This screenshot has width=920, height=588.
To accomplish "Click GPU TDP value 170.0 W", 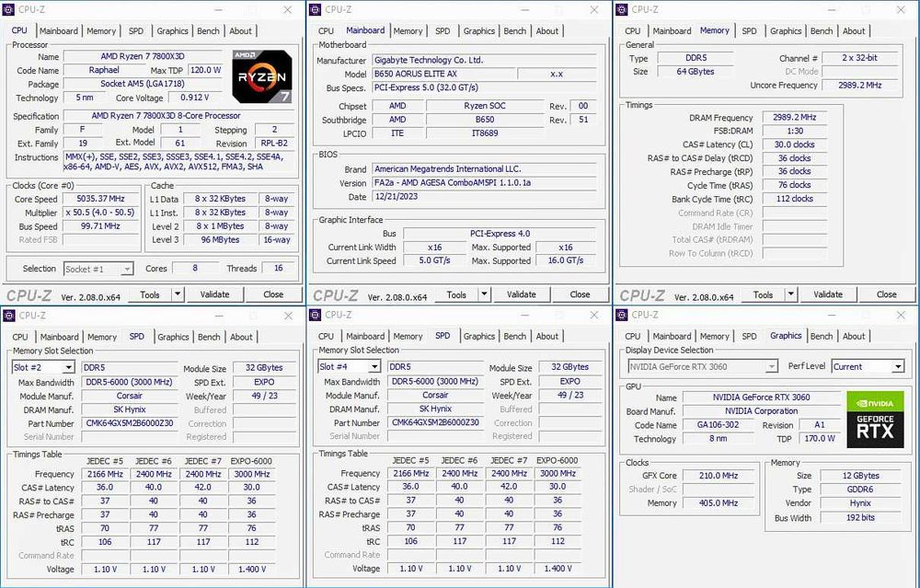I will (820, 438).
